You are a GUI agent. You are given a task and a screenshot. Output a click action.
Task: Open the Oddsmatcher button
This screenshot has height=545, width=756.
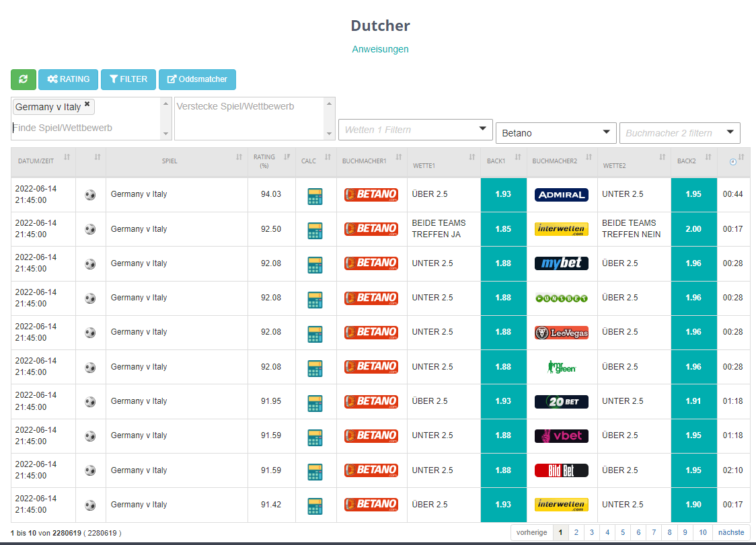coord(197,79)
